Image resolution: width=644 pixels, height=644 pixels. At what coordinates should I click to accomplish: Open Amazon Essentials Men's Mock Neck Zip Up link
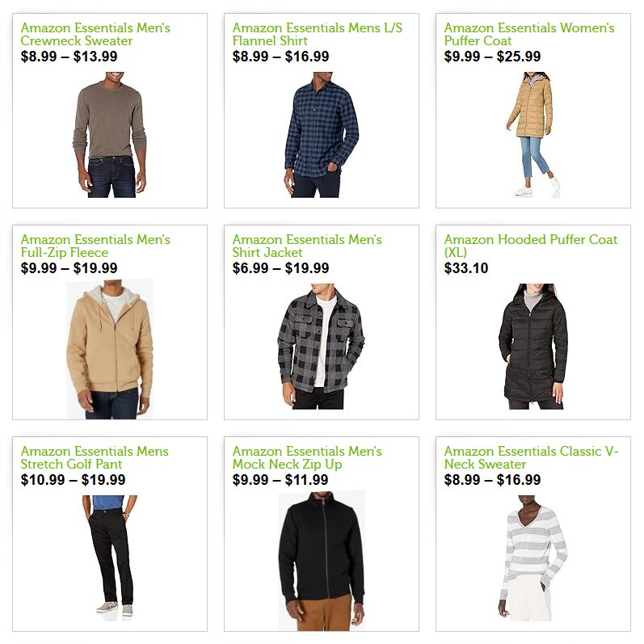(307, 457)
